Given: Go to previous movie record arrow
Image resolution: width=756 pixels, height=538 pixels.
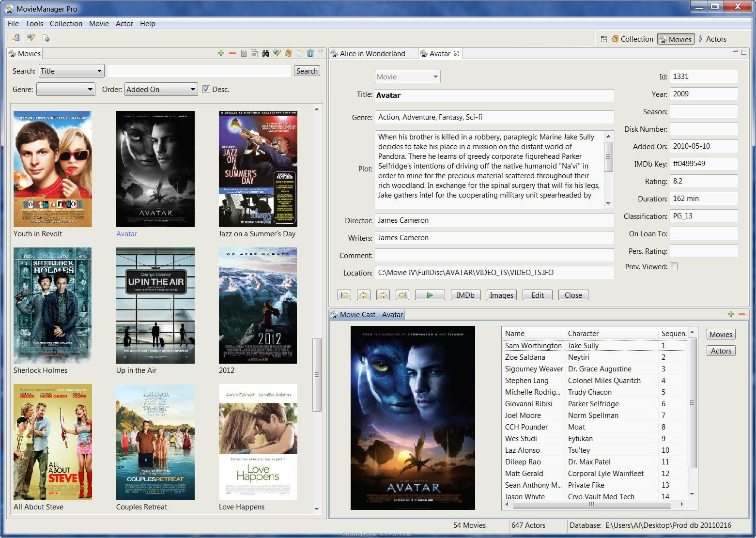Looking at the screenshot, I should coord(364,295).
